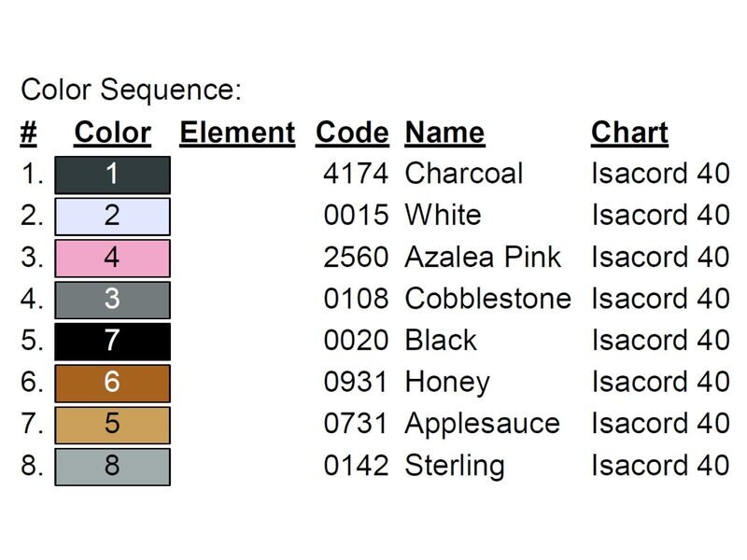Click Isacord 40 in the Sterling row

click(x=660, y=465)
